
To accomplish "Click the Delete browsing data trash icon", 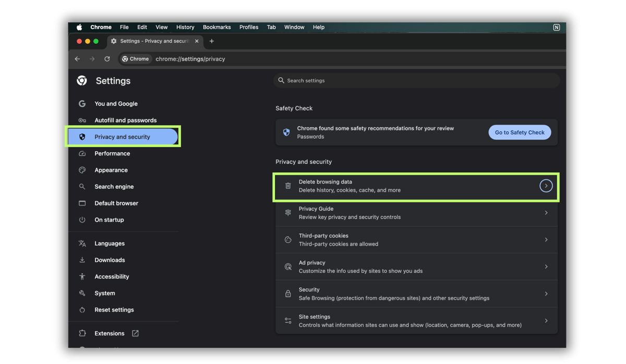I will [x=288, y=186].
